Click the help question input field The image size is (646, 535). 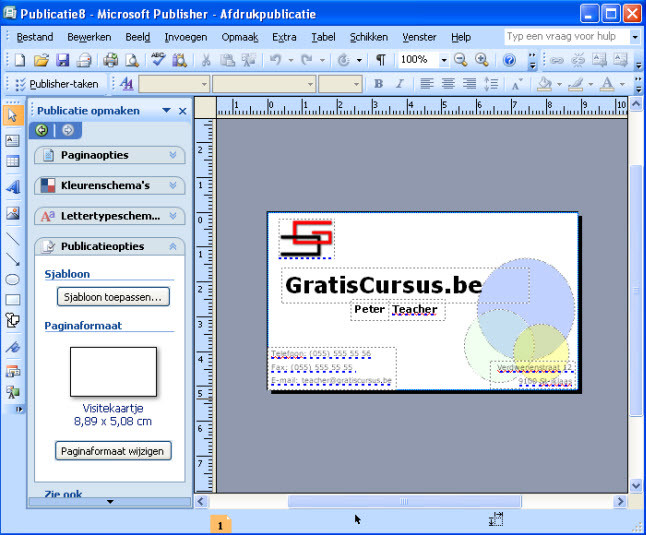[x=567, y=37]
